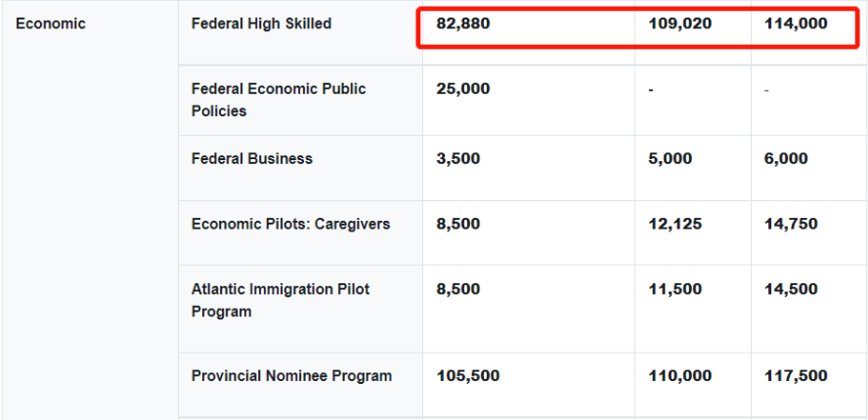Select the 6,000 Federal Business value

[x=786, y=158]
